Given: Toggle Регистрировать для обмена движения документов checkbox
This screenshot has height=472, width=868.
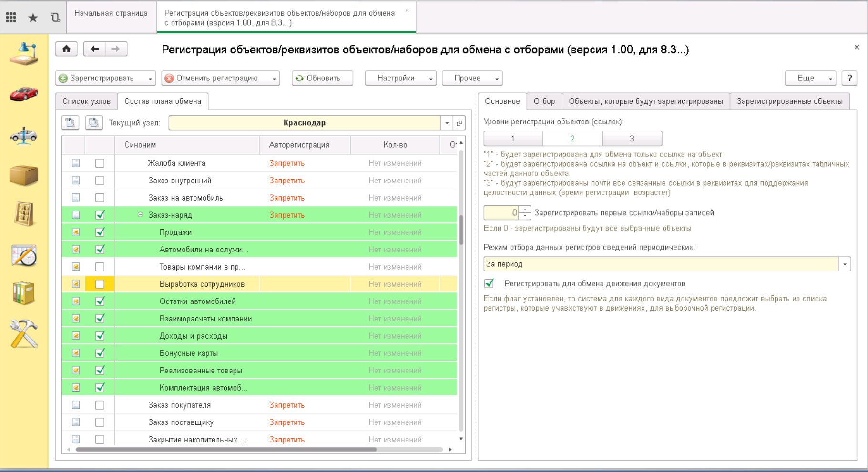Looking at the screenshot, I should click(x=489, y=284).
